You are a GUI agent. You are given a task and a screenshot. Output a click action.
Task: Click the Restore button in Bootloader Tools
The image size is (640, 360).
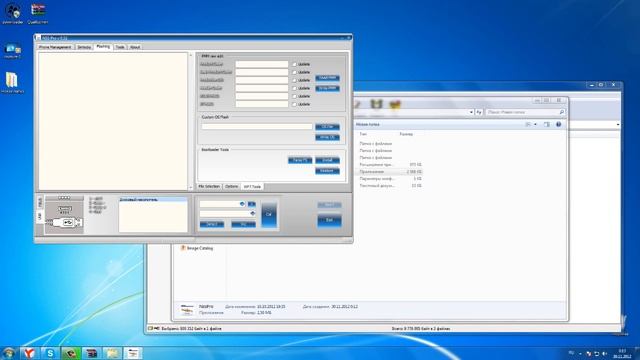coord(327,171)
